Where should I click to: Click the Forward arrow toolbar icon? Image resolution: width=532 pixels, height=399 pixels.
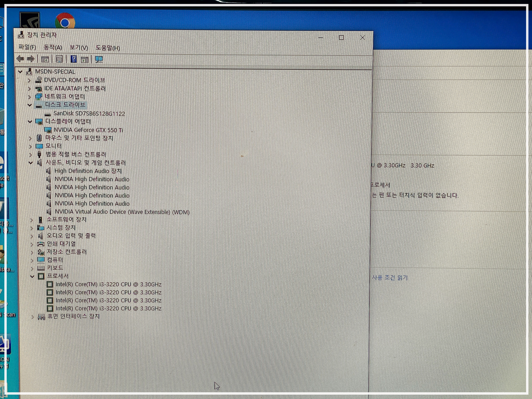tap(31, 59)
